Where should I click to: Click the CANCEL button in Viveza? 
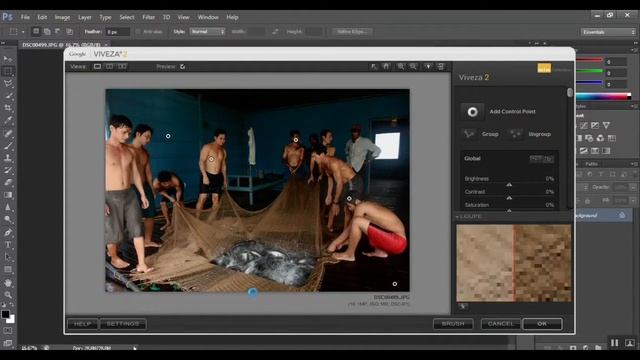pos(500,324)
